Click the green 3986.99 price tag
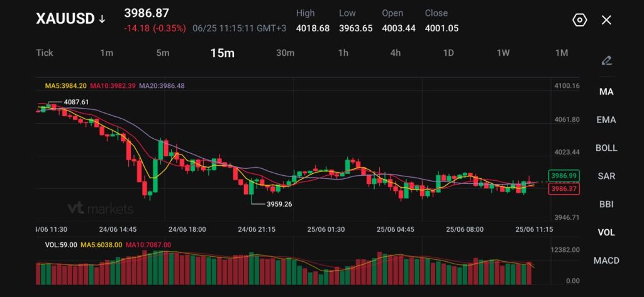Image resolution: width=644 pixels, height=297 pixels. click(x=563, y=176)
